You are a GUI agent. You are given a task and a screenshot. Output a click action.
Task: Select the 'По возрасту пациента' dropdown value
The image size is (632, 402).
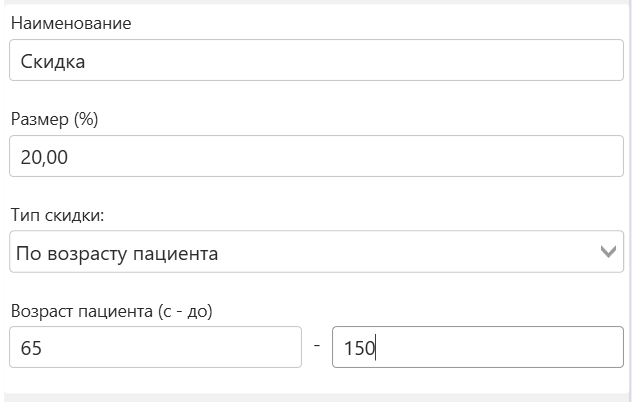(117, 253)
